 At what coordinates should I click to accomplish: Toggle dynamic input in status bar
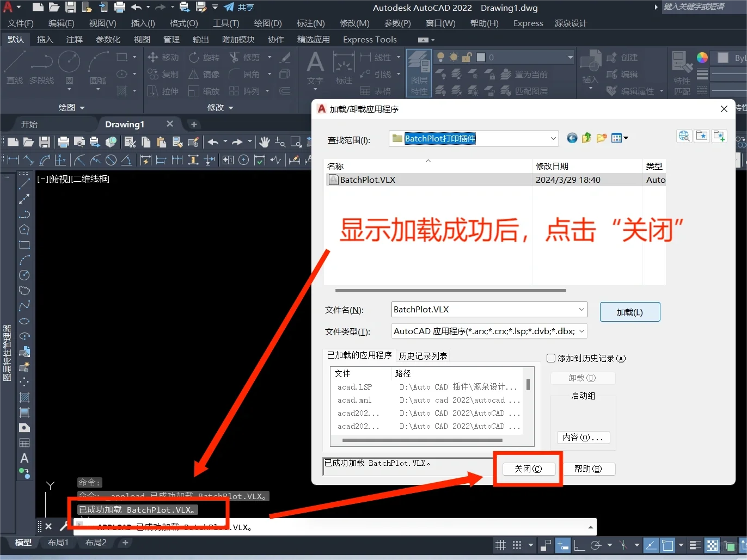[563, 545]
